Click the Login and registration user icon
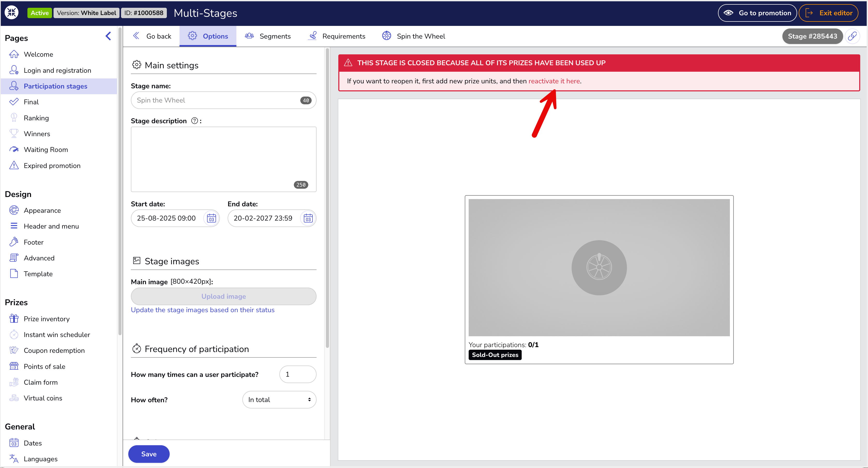 coord(14,70)
